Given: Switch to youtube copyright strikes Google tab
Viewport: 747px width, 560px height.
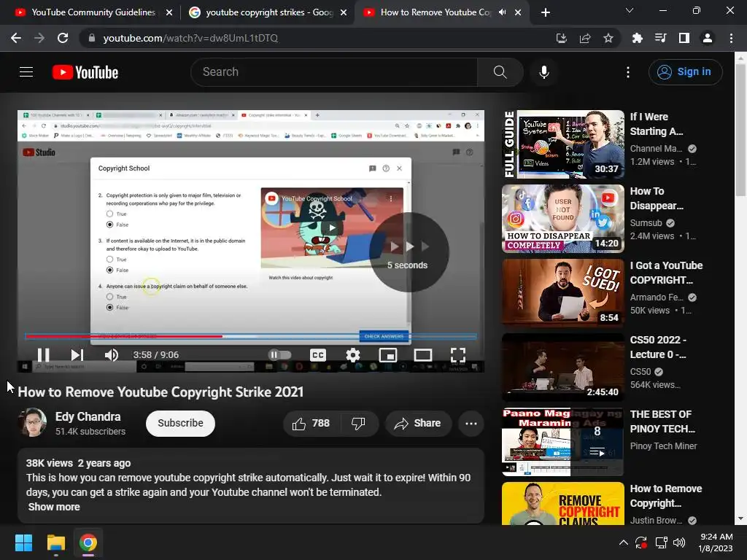Looking at the screenshot, I should (268, 12).
